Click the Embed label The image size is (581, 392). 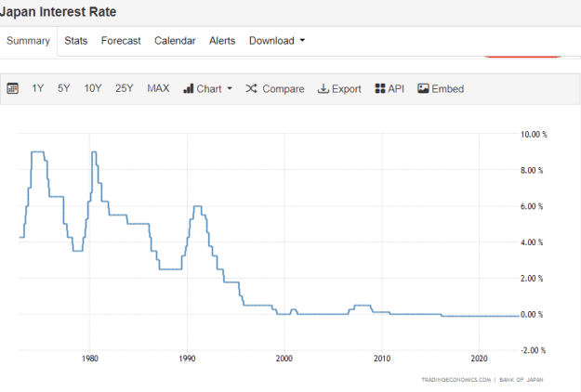pos(448,88)
